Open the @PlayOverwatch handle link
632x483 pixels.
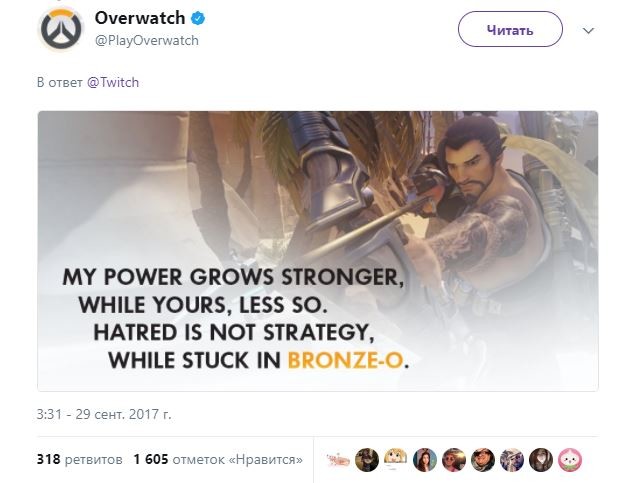(x=147, y=41)
